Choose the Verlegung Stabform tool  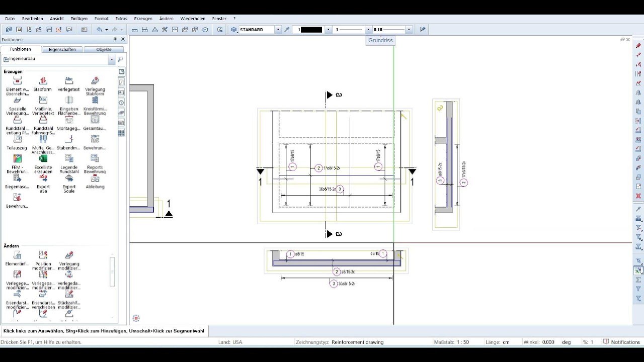95,86
